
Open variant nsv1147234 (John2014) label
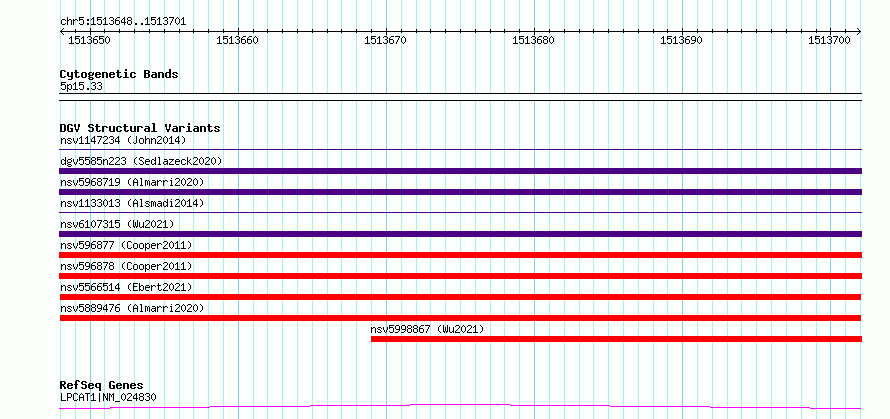[x=123, y=140]
